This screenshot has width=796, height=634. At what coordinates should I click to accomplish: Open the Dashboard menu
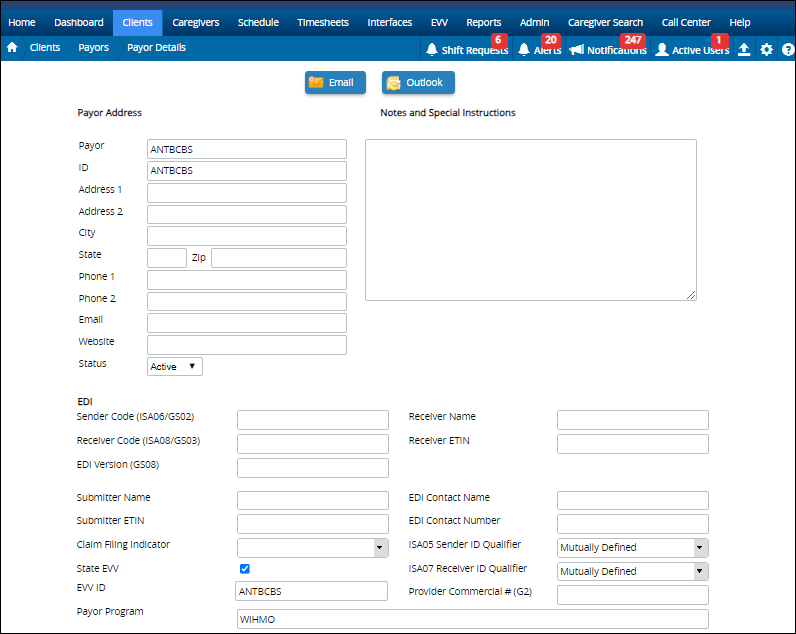(x=79, y=22)
